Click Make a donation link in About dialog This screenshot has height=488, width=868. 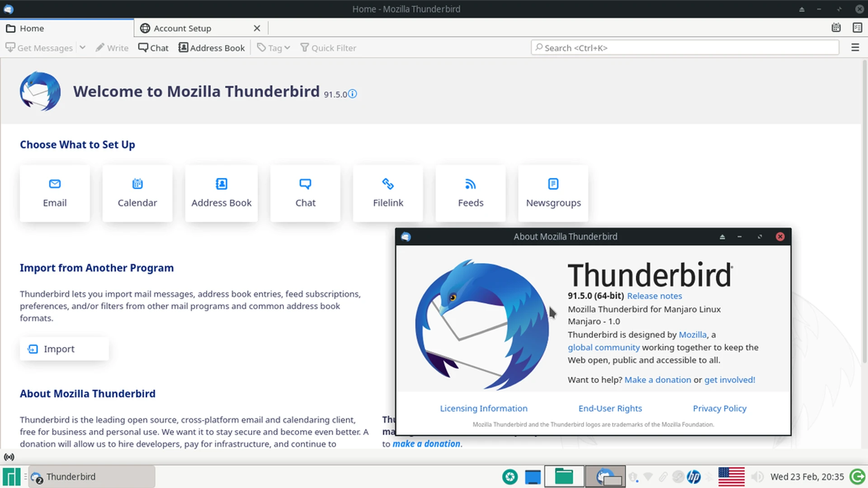658,380
